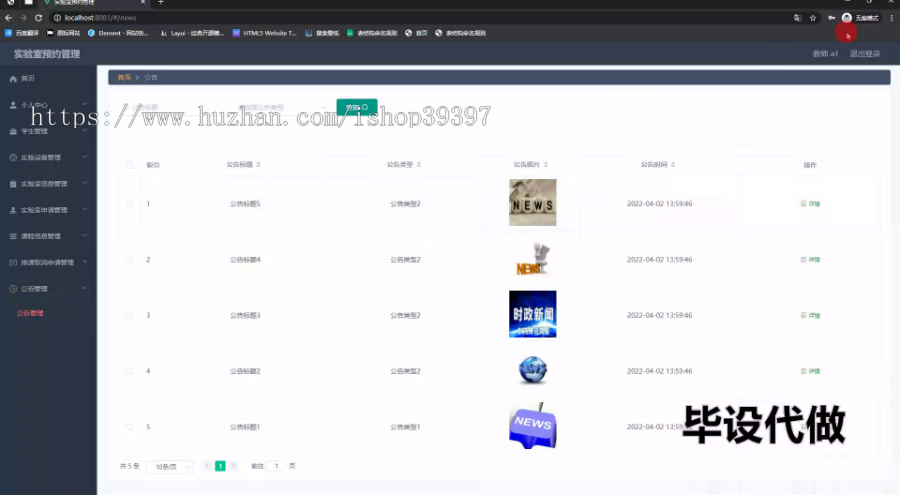Viewport: 900px width, 495px height.
Task: Tick checkbox for row 公告标题5
Action: click(129, 204)
